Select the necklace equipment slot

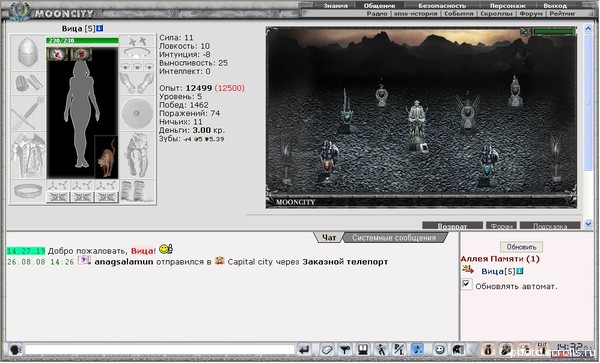(137, 52)
